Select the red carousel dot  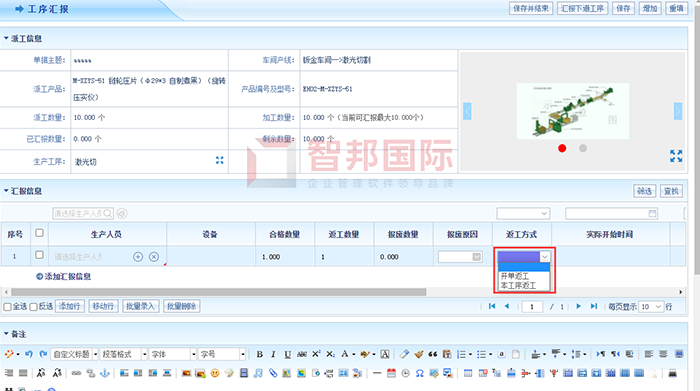562,148
